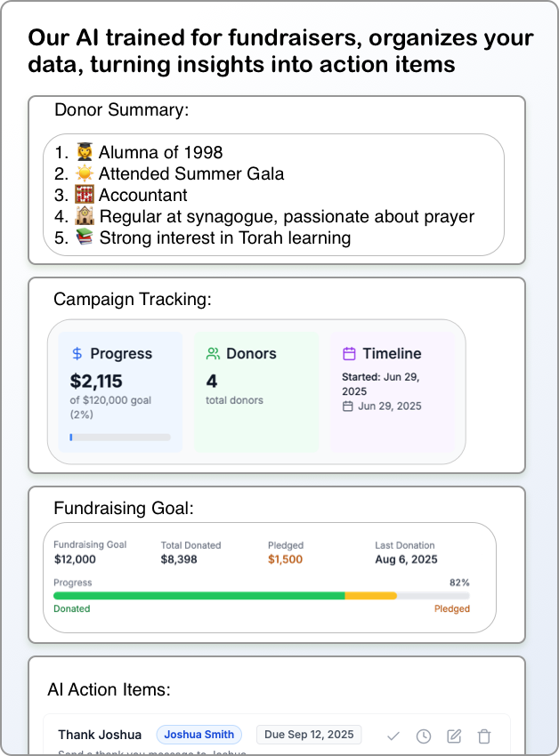Click the orange $1,500 Pledged amount
Viewport: 559px width, 756px height.
click(x=285, y=559)
